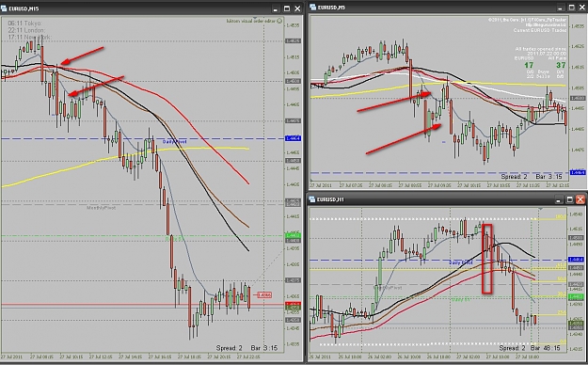The height and width of the screenshot is (365, 588).
Task: Click the 0.0 Fibonacci level label in H1 chart
Action: tap(563, 341)
